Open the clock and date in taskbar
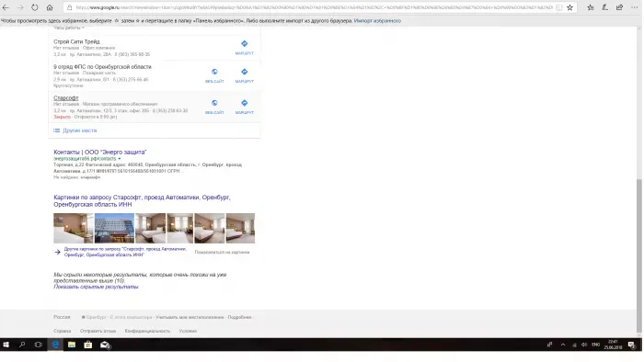644x362 pixels. [x=613, y=345]
